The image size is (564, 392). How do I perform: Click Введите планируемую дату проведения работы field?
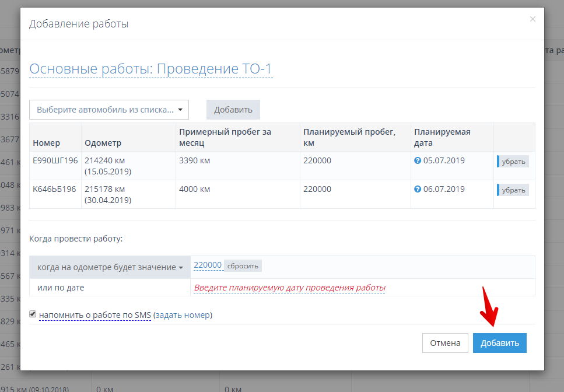(x=289, y=288)
